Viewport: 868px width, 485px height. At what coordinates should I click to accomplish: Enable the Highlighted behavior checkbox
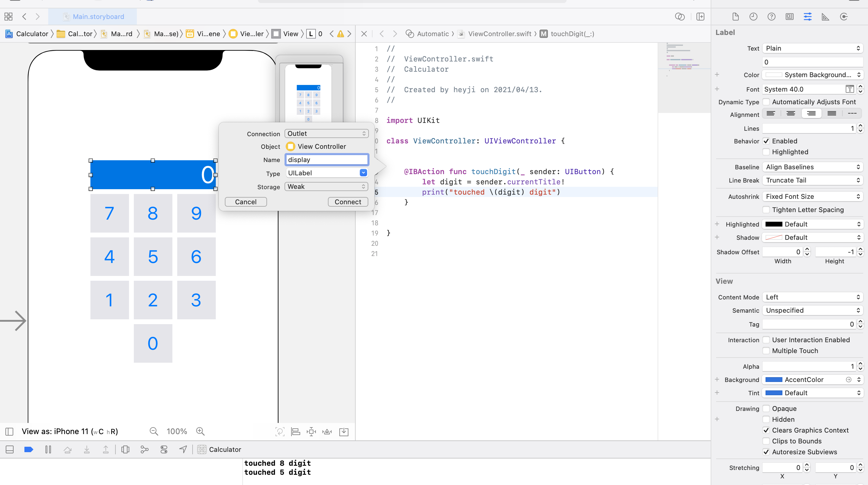click(766, 152)
